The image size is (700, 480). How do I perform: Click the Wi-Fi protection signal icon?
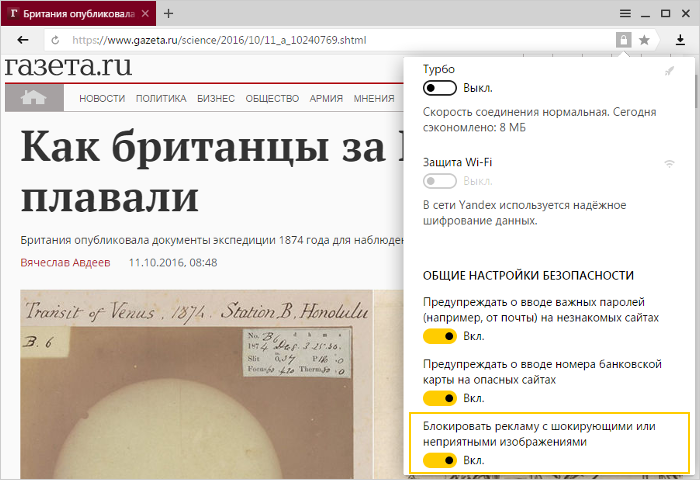[x=669, y=163]
